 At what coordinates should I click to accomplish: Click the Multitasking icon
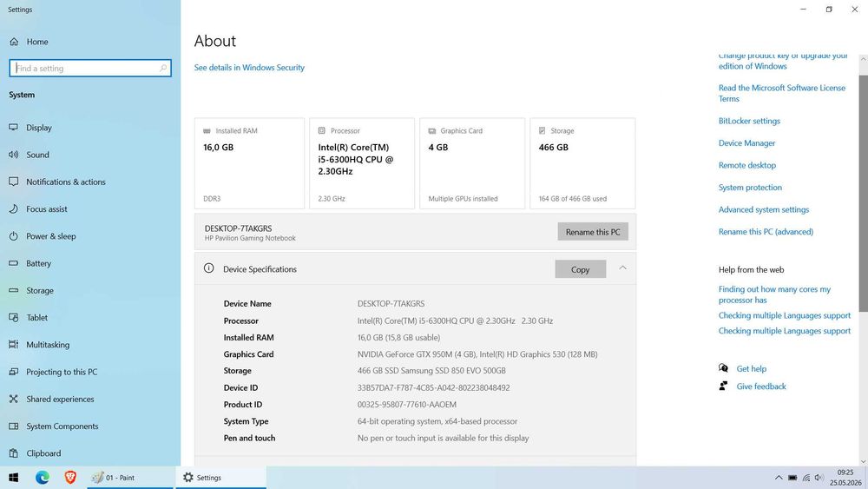point(14,345)
